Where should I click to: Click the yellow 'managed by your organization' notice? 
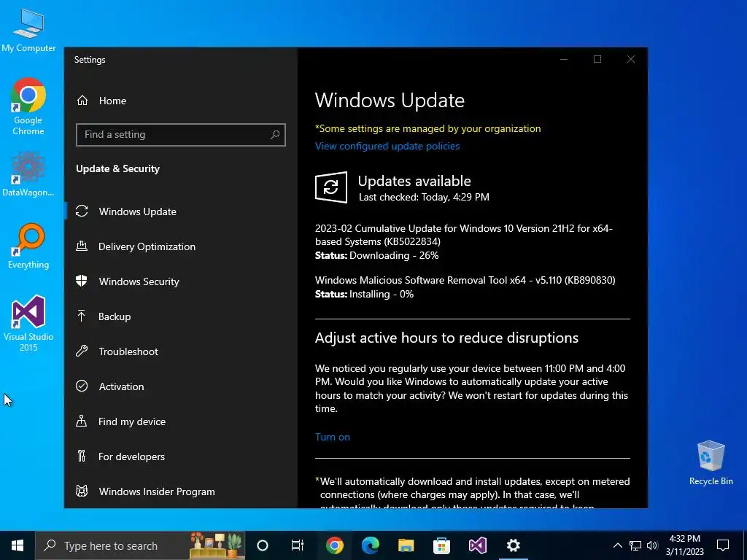[427, 128]
